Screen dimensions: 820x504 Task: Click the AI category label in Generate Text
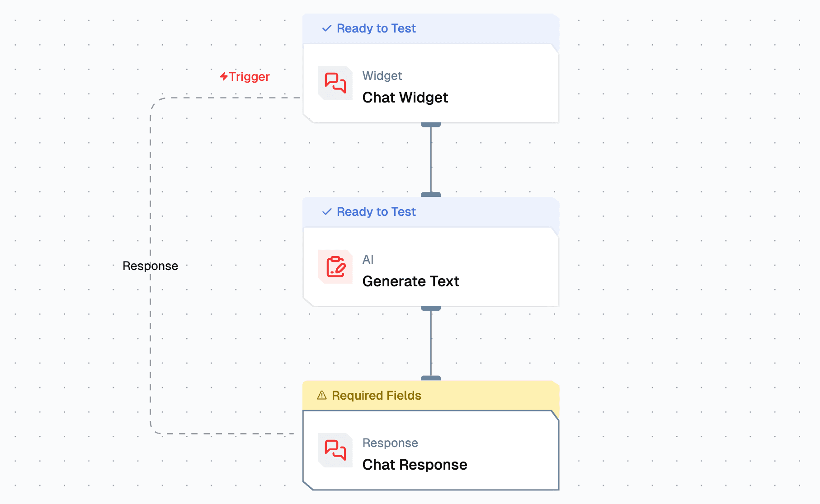(368, 260)
